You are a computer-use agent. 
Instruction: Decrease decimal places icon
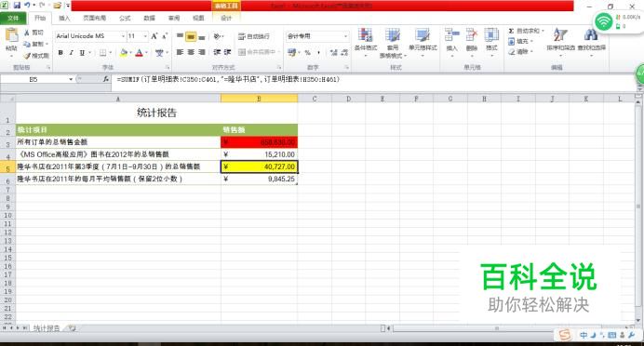(344, 52)
